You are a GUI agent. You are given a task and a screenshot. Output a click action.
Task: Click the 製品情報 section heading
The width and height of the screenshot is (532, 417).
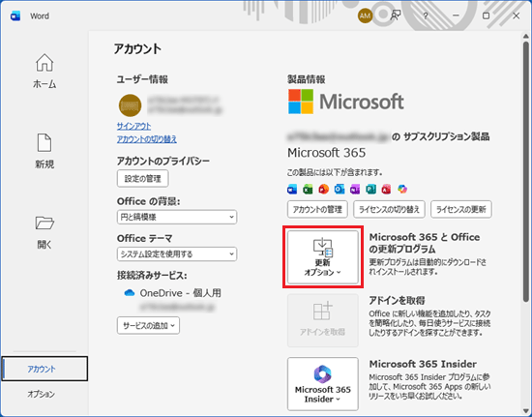pyautogui.click(x=307, y=79)
